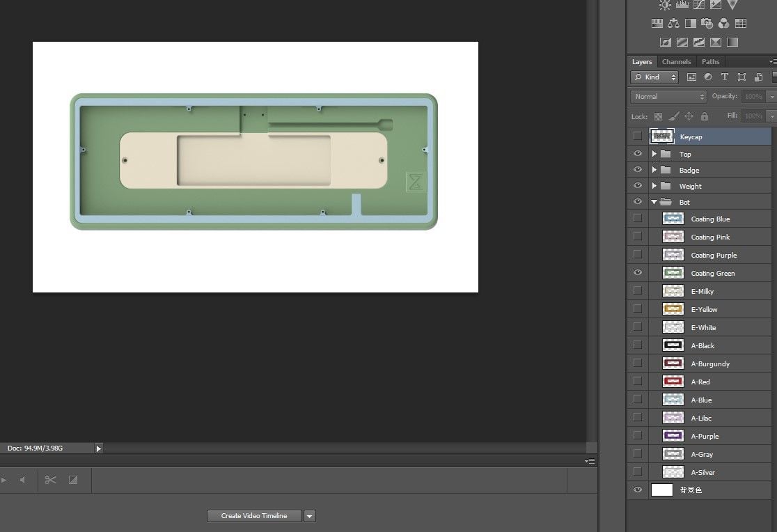This screenshot has width=777, height=532.
Task: Click the timeline transition icon
Action: 73,480
